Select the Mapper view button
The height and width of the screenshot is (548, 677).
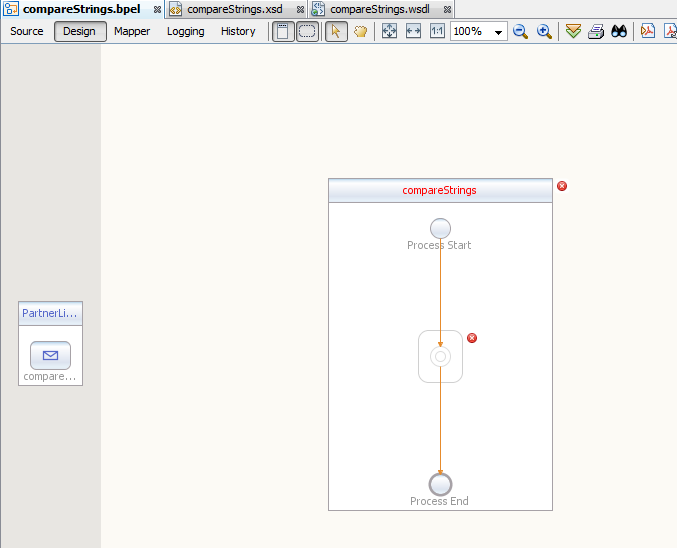(x=132, y=31)
